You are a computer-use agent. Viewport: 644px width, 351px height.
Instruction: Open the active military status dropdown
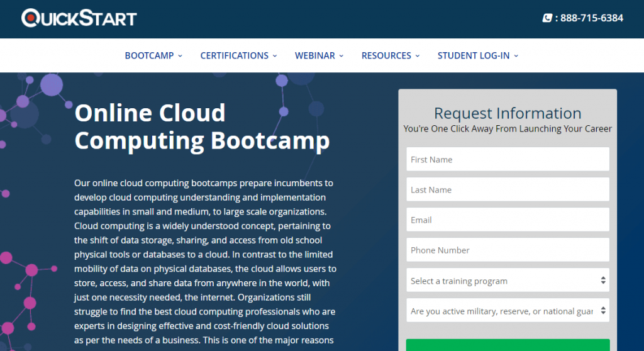click(x=508, y=311)
